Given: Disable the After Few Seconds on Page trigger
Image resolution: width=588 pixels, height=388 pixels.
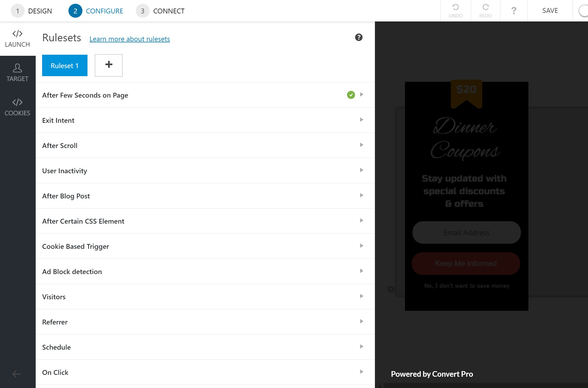Looking at the screenshot, I should click(351, 95).
